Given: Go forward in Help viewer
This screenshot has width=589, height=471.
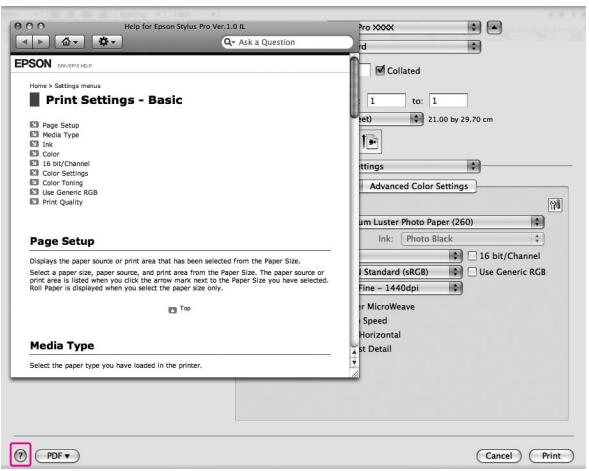Looking at the screenshot, I should (41, 42).
